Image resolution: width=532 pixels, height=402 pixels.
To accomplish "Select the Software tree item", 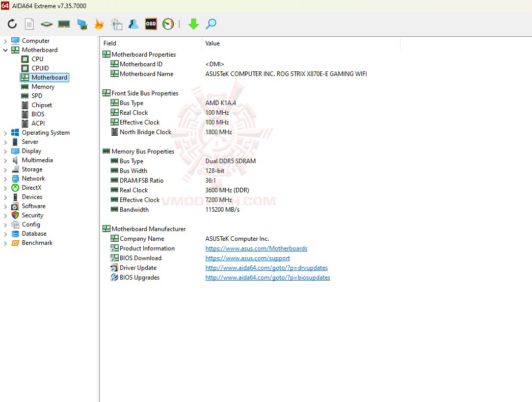I will 34,206.
